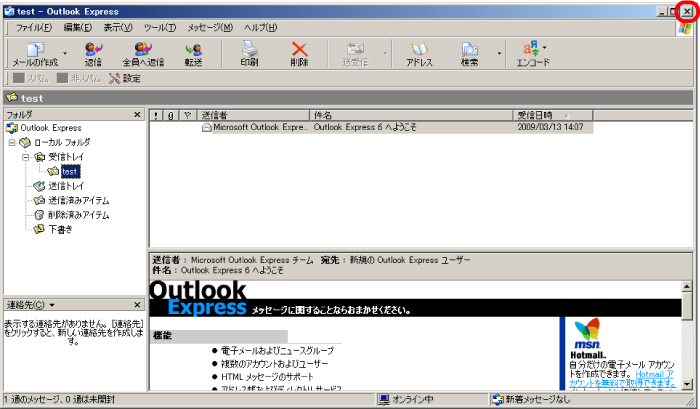
Task: Click the スパム (Spam) toolbar button
Action: [x=31, y=78]
